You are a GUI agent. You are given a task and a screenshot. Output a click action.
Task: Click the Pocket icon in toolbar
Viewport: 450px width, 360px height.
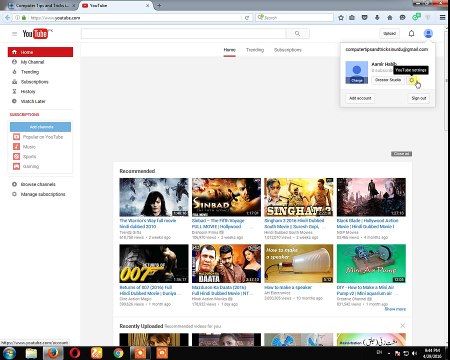tap(365, 18)
